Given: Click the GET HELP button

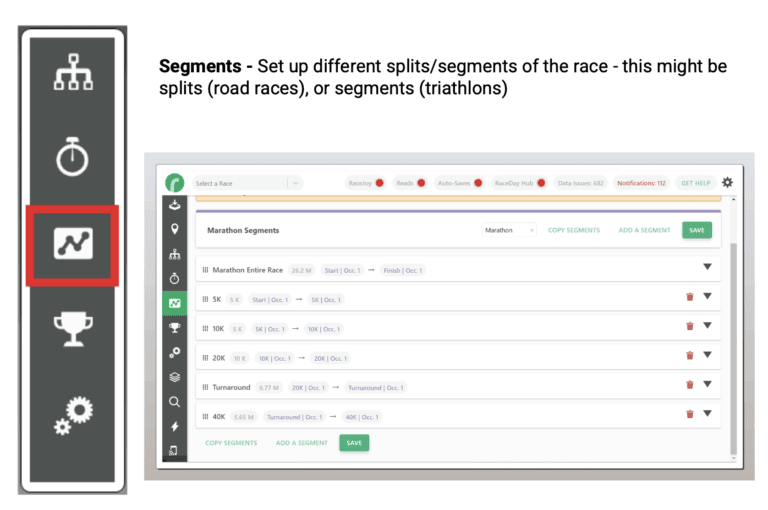Looking at the screenshot, I should [x=695, y=183].
